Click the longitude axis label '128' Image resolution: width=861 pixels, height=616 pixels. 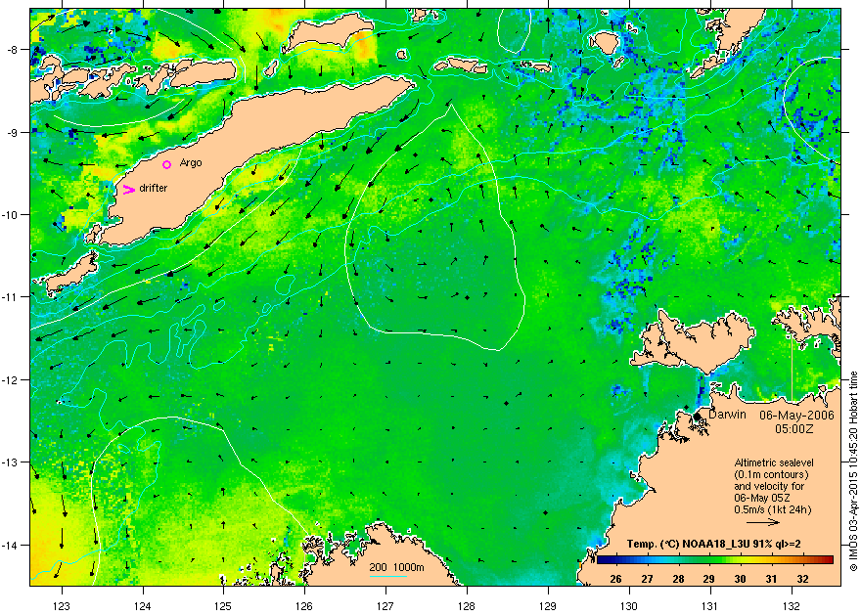467,606
